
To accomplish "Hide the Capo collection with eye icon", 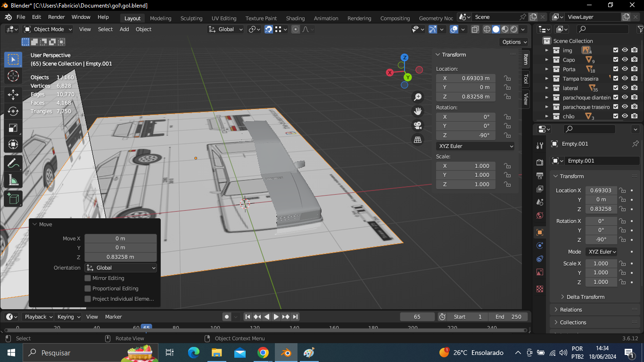I will 625,60.
